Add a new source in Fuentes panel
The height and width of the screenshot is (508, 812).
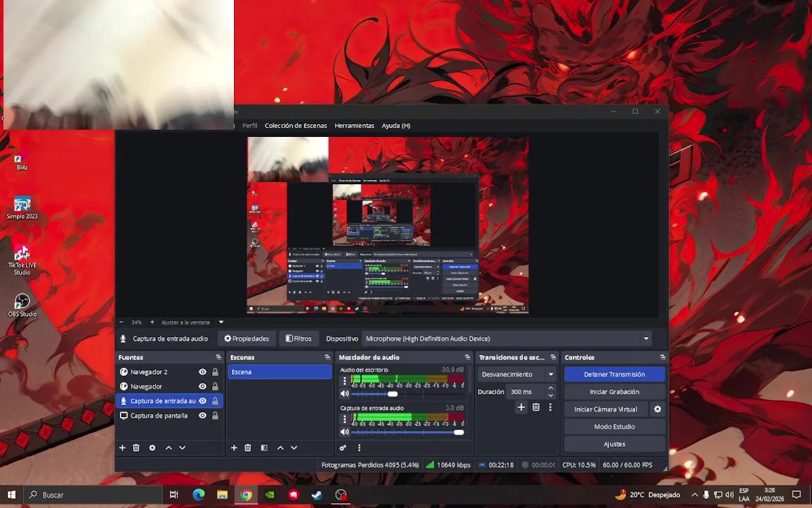tap(122, 448)
